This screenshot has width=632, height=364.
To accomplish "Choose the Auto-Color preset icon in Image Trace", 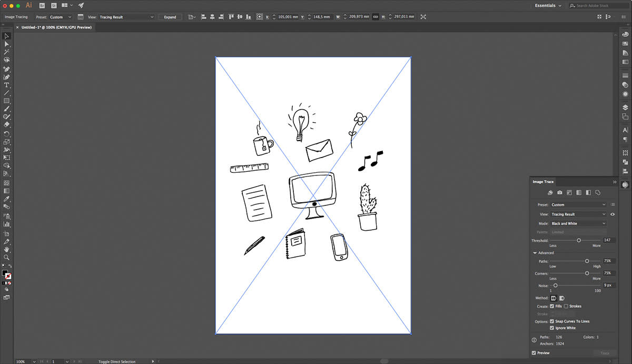I will (x=550, y=193).
